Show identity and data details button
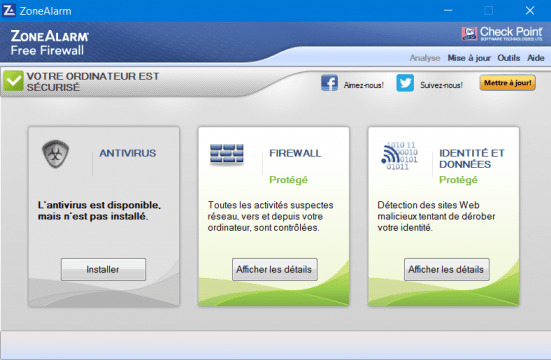The width and height of the screenshot is (551, 360). click(446, 269)
